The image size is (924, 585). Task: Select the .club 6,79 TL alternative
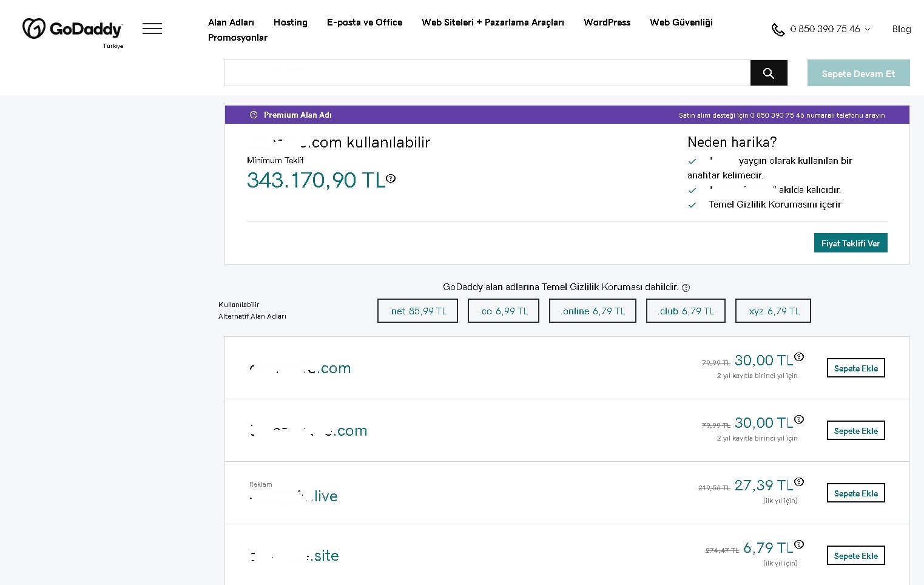tap(686, 311)
